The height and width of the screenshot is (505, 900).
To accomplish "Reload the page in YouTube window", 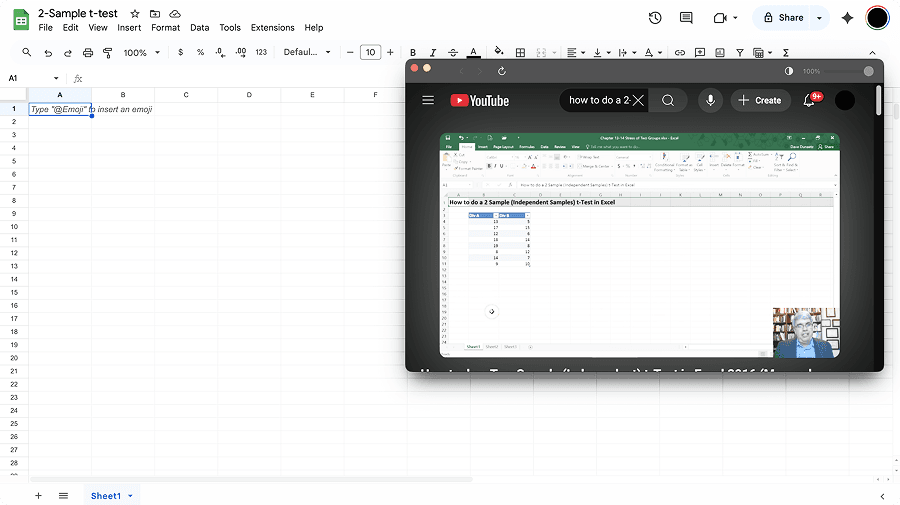I will point(502,71).
